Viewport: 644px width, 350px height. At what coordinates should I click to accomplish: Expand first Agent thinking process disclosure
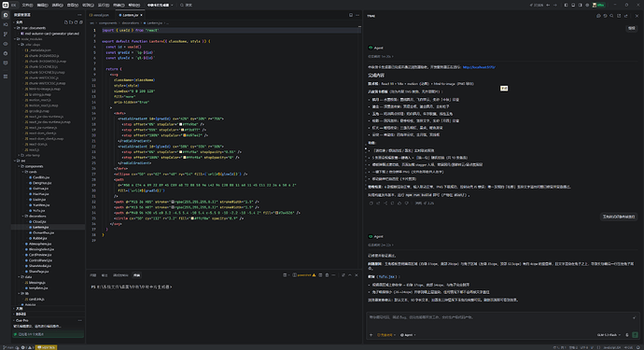(380, 56)
